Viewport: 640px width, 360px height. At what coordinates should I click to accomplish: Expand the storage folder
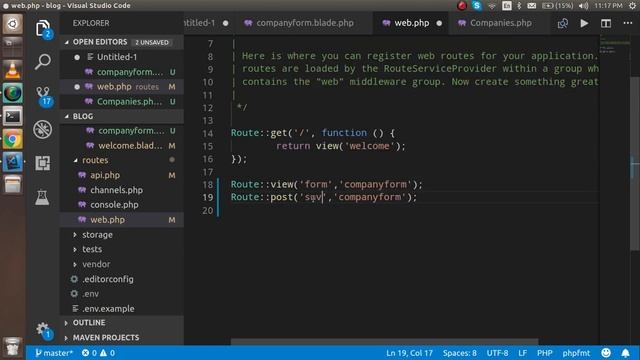pos(122,235)
